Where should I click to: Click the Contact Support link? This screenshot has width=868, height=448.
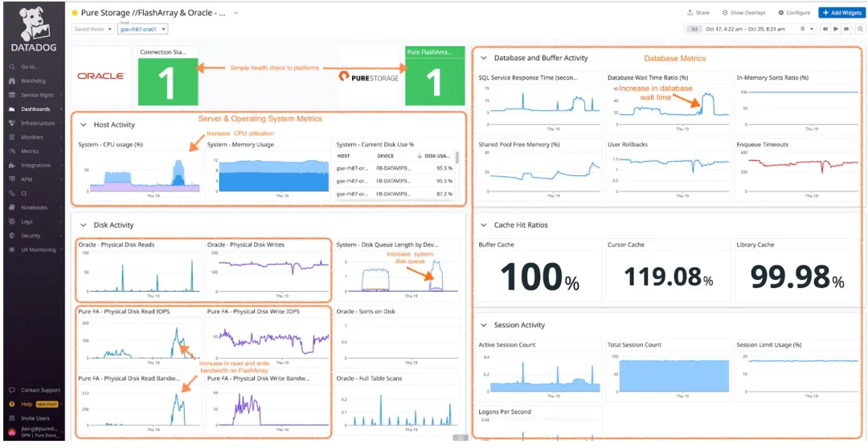coord(40,390)
